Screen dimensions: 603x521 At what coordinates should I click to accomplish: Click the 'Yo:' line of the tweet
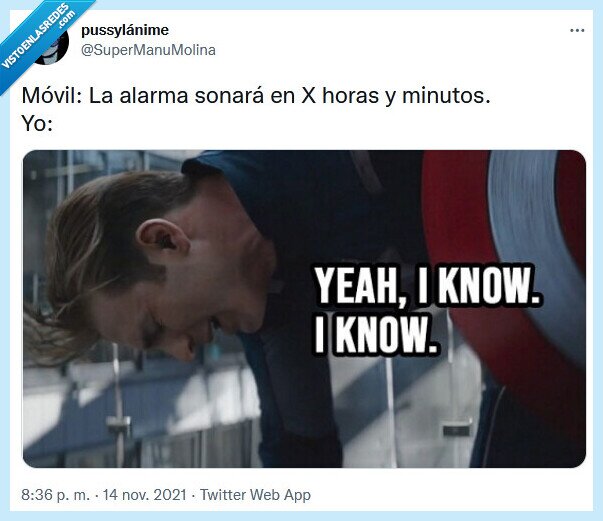[x=37, y=123]
